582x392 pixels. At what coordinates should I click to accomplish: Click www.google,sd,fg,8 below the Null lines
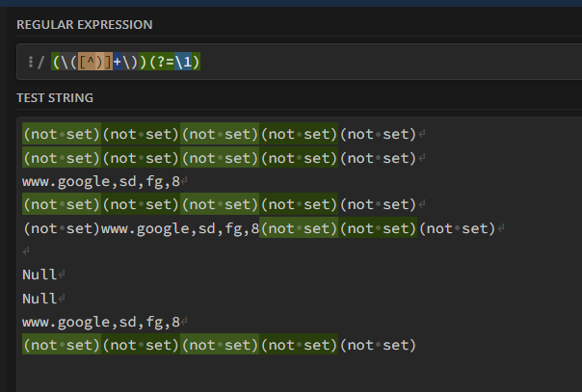(101, 322)
